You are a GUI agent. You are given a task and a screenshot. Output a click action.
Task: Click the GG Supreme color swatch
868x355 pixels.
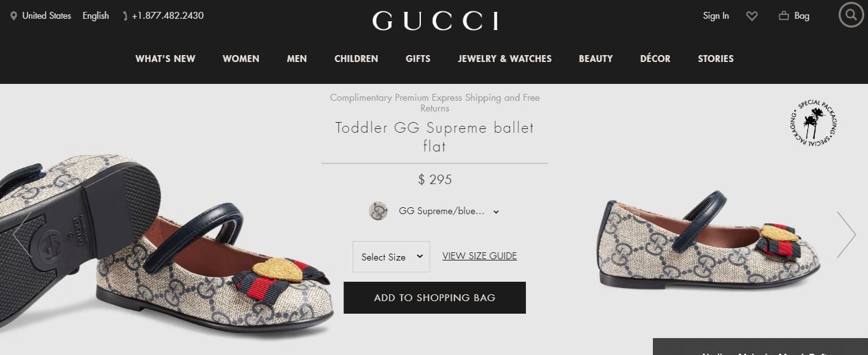click(x=378, y=211)
